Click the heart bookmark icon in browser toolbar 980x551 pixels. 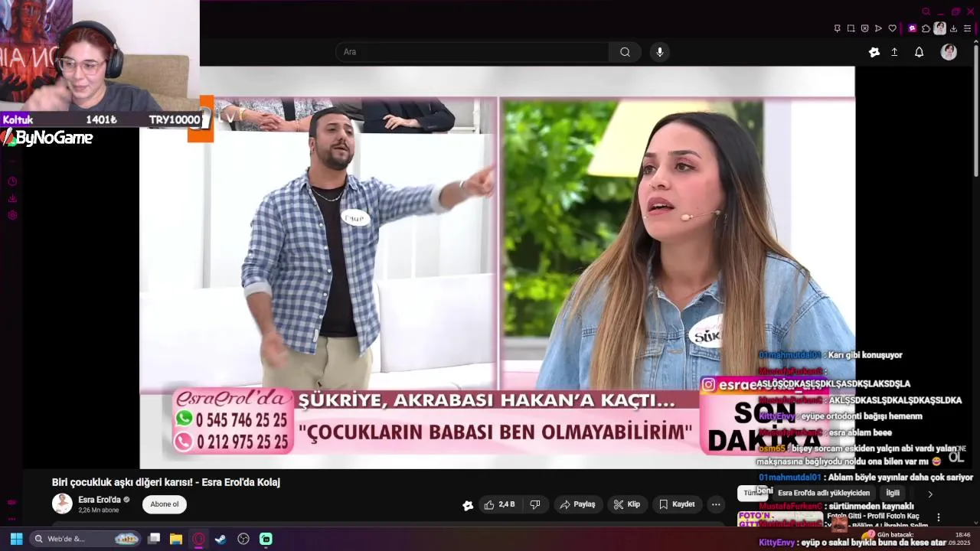tap(892, 28)
